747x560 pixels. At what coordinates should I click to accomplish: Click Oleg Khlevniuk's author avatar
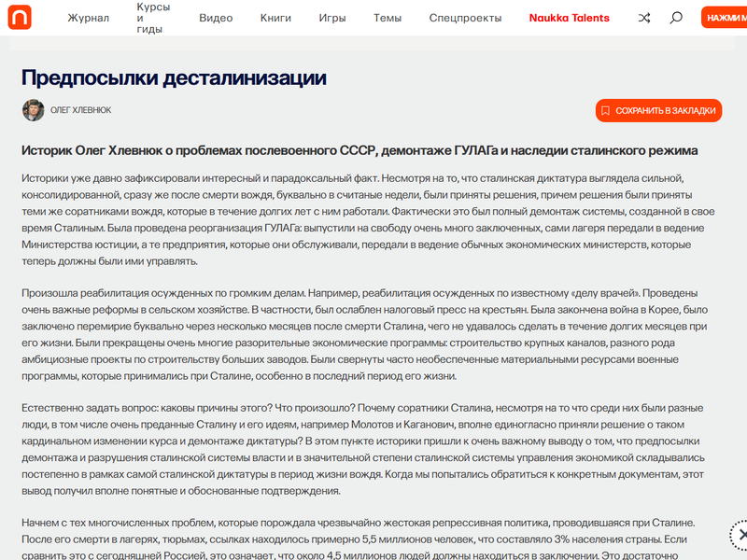(x=34, y=110)
